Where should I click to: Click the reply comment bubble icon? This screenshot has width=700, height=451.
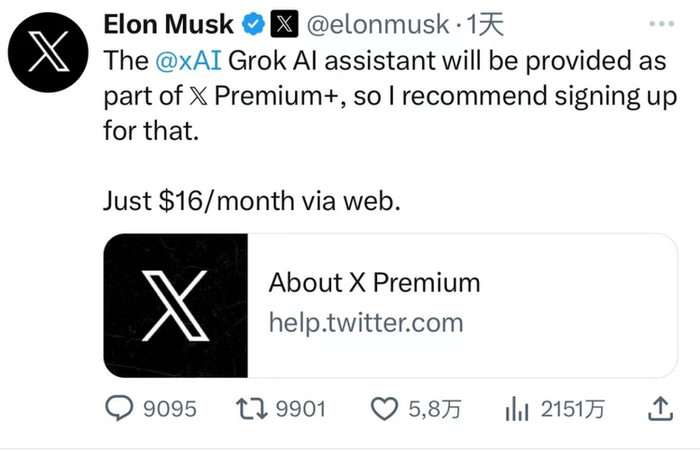pyautogui.click(x=119, y=409)
